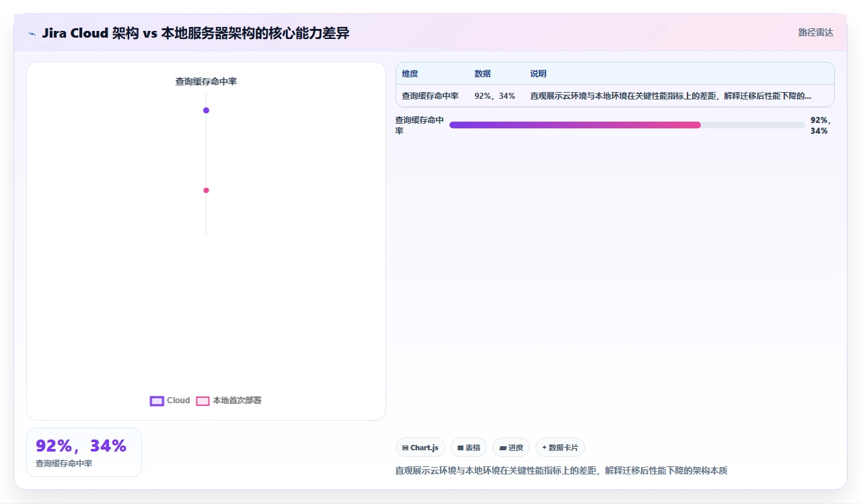
Task: Click the purple Cloud legend swatch
Action: pyautogui.click(x=157, y=401)
